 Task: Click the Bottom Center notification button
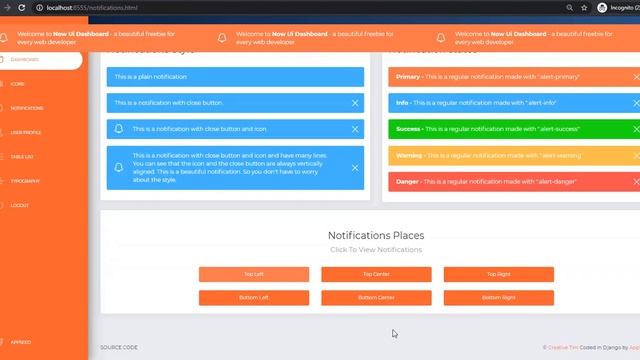pos(376,298)
